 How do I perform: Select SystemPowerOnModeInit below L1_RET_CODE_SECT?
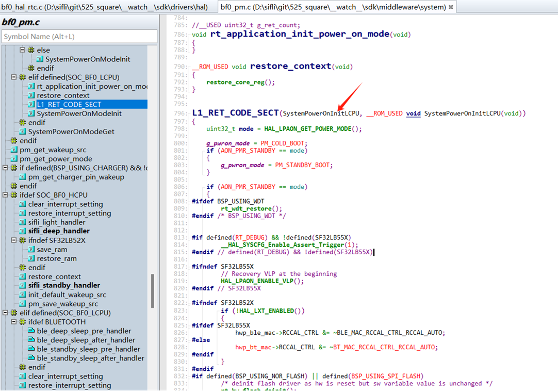pos(79,113)
